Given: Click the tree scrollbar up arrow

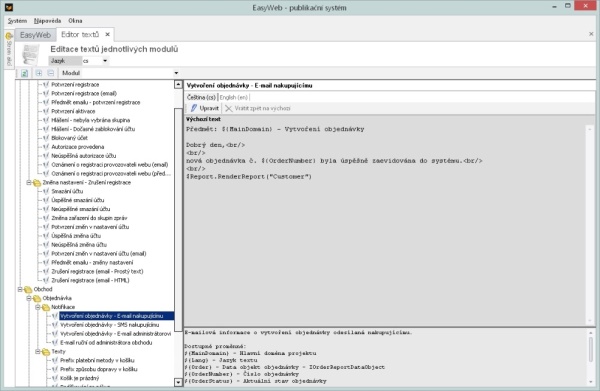Looking at the screenshot, I should 178,85.
